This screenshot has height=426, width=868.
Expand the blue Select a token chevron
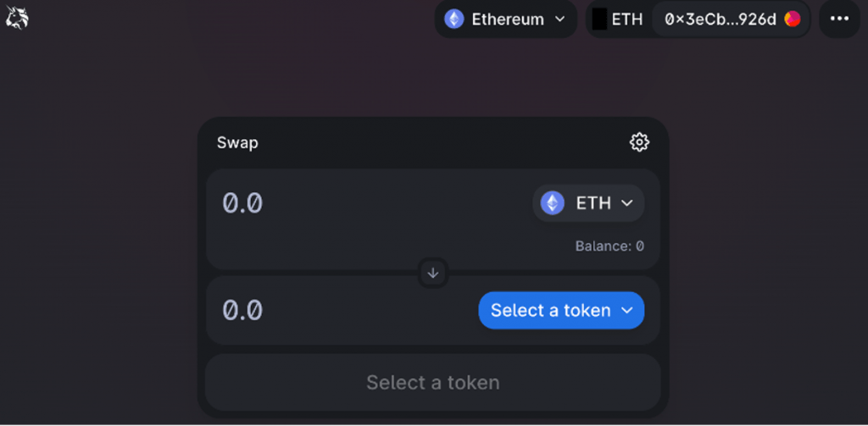coord(627,311)
